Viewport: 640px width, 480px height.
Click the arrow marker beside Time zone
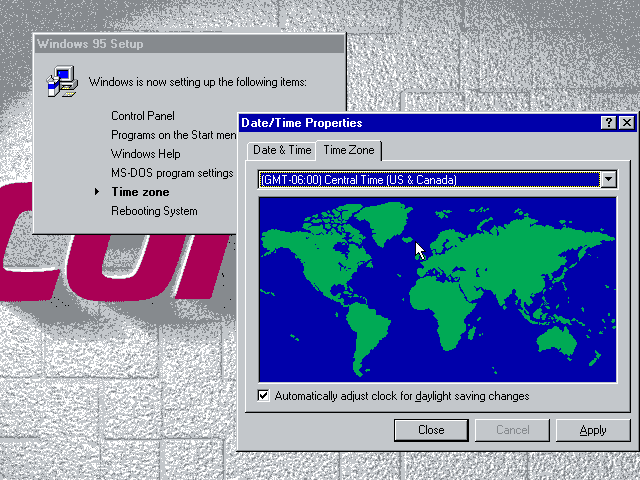tap(97, 191)
